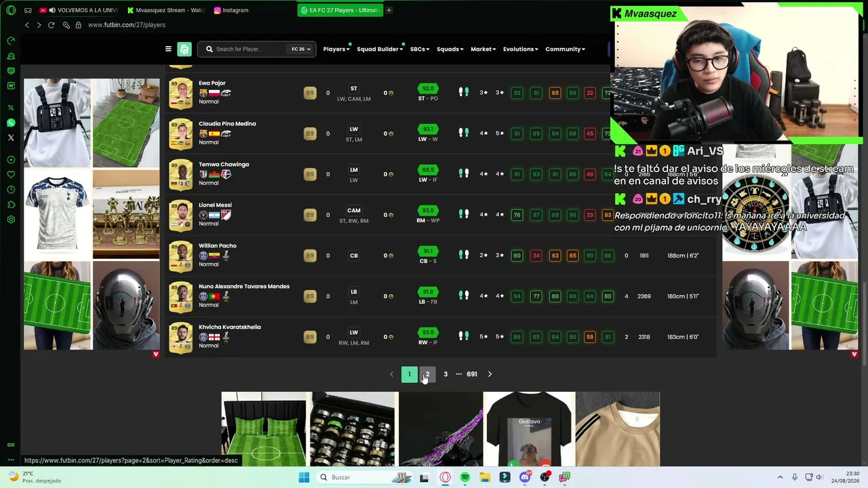Go to page 3 of players
Viewport: 868px width, 488px height.
[x=446, y=374]
